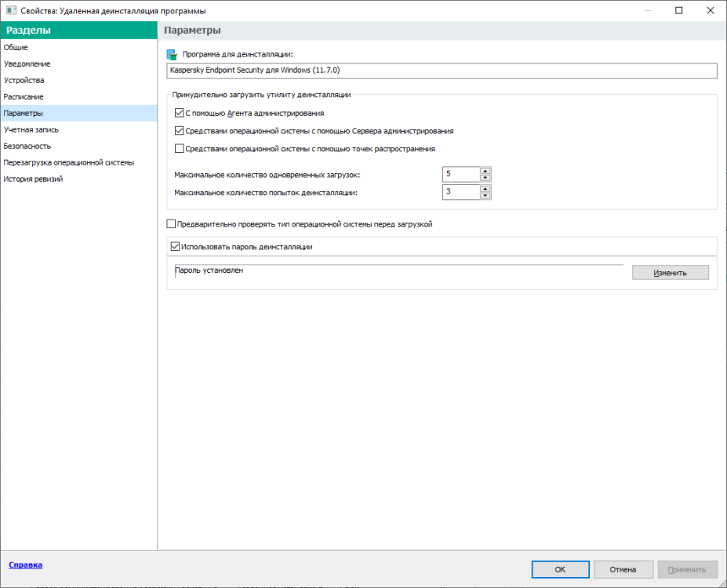Click the 'Отмена' button
Viewport: 727px width, 588px height.
click(623, 569)
